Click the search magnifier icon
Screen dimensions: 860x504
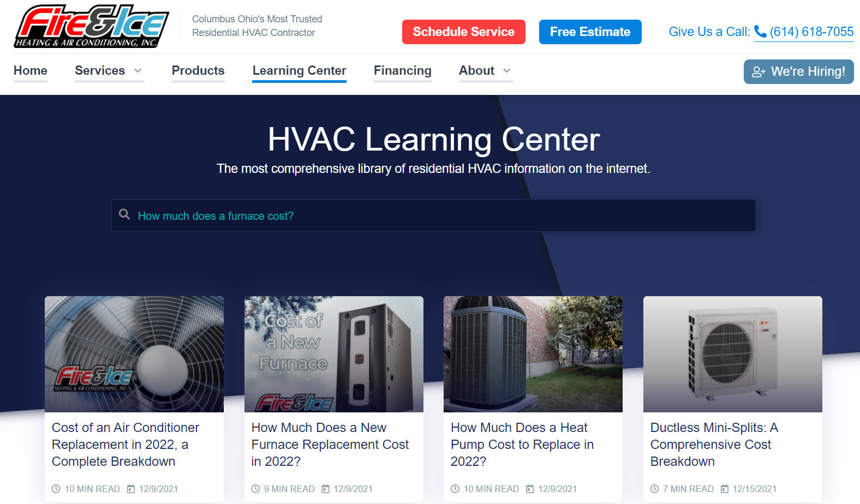tap(124, 214)
